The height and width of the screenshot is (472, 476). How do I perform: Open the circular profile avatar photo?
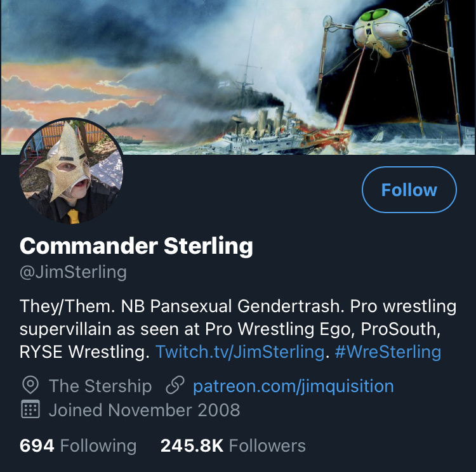71,171
